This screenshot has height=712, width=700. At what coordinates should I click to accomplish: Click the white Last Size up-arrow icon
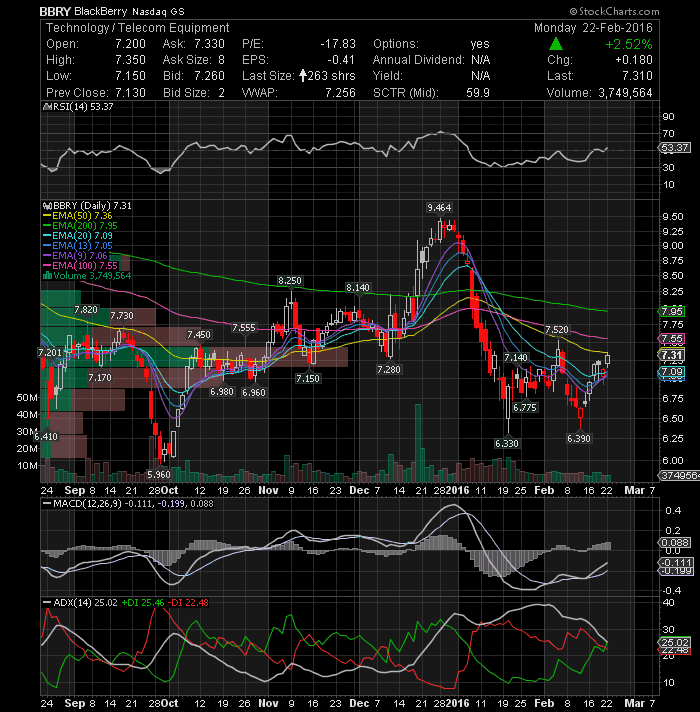303,76
